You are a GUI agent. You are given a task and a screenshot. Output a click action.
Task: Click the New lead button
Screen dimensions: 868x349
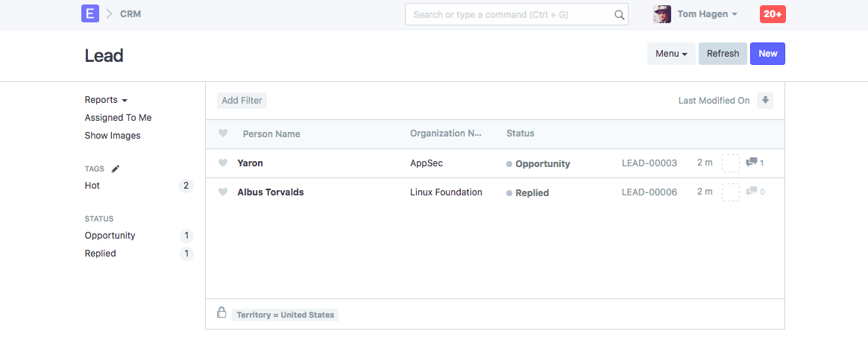tap(767, 54)
